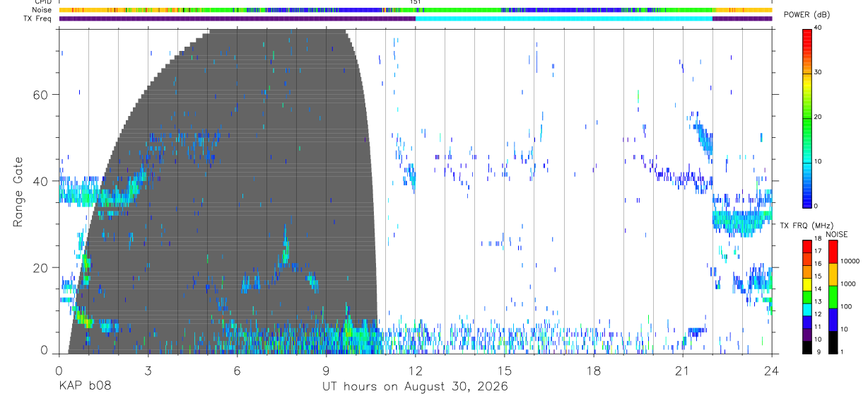868x401 pixels.
Task: Click the KAP b08 label
Action: (x=85, y=387)
